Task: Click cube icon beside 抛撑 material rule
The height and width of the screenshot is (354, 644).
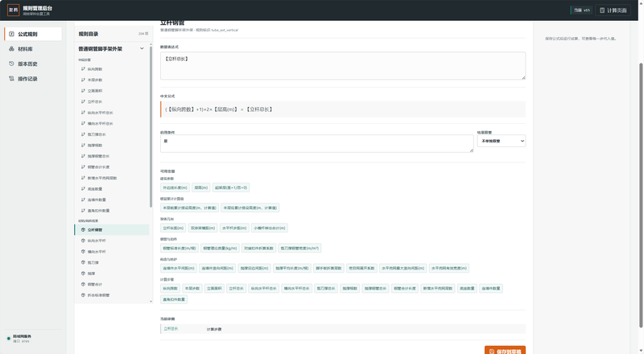Action: 84,273
